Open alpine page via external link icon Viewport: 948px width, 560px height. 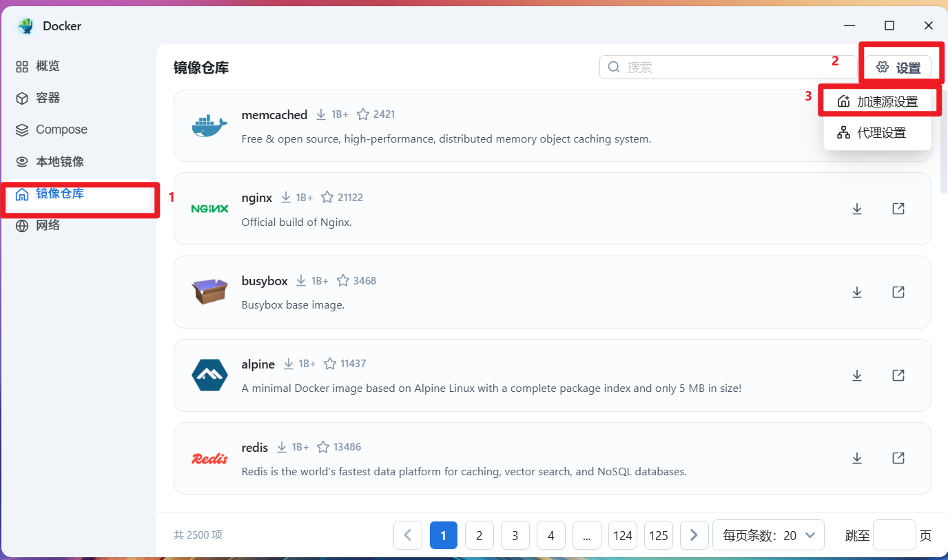click(x=898, y=375)
